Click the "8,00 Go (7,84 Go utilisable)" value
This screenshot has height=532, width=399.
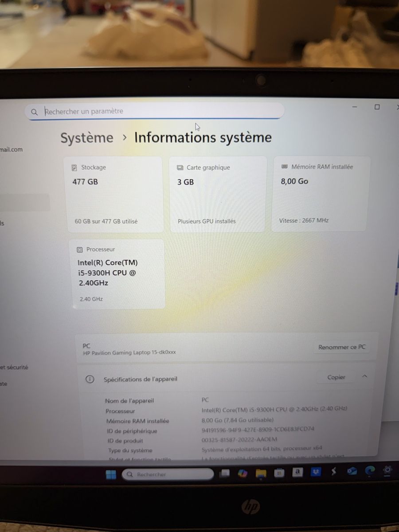coord(238,419)
